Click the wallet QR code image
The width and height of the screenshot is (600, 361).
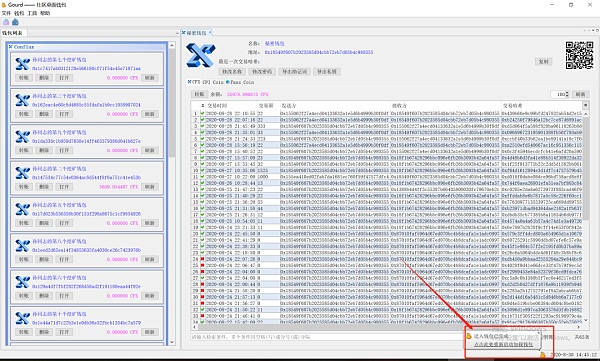(x=580, y=55)
